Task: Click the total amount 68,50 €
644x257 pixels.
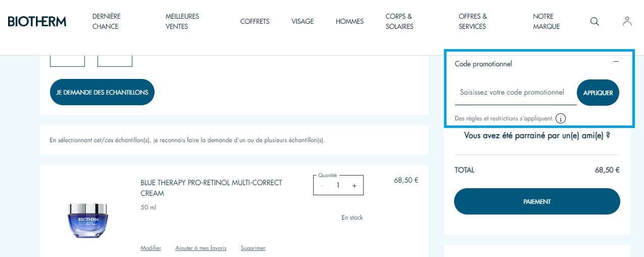Action: (607, 170)
